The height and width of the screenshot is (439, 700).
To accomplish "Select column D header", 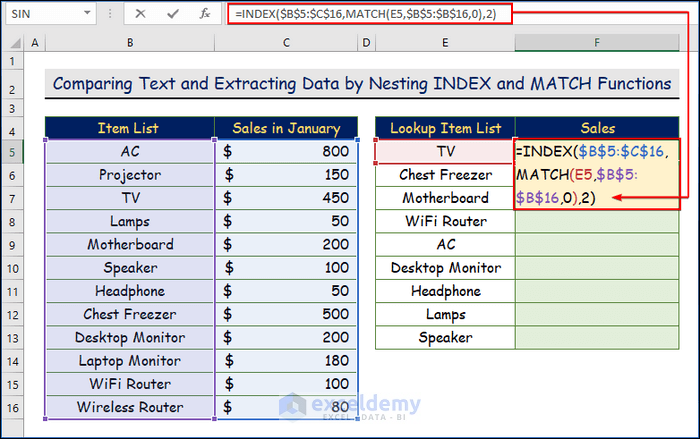I will coord(366,43).
